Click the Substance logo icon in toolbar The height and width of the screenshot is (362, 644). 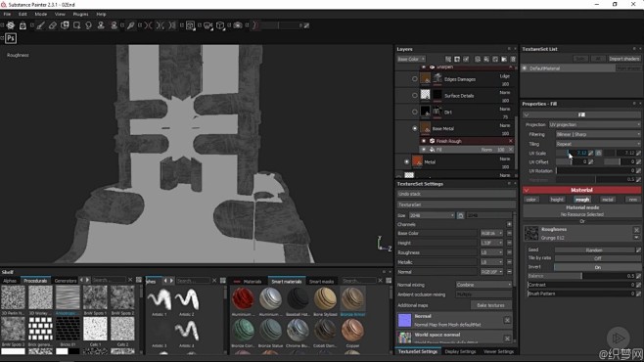(x=11, y=25)
